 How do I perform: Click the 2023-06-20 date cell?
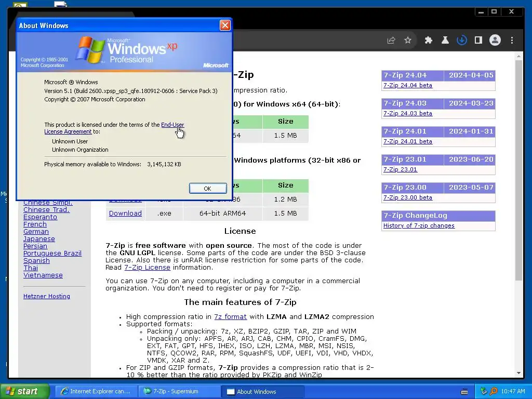(471, 159)
